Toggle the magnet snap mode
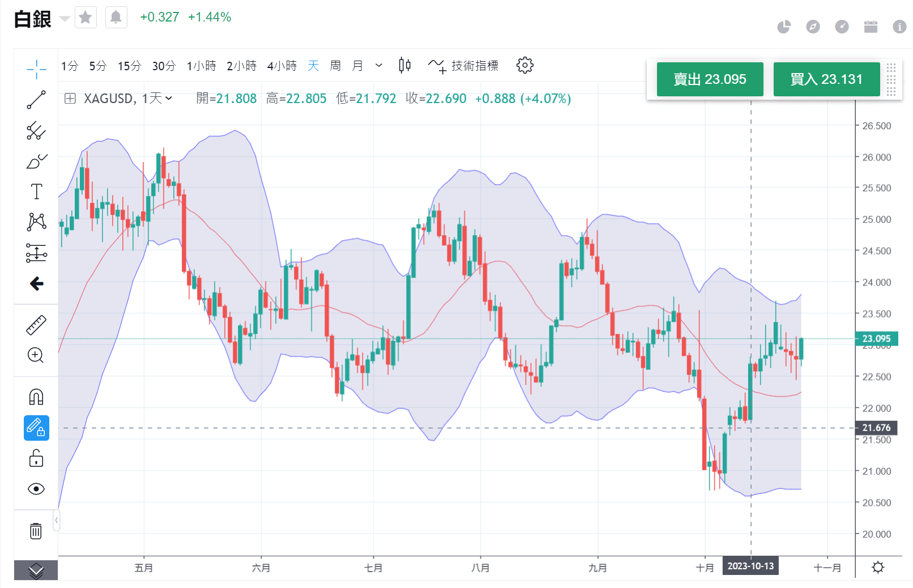This screenshot has width=913, height=588. (x=36, y=397)
